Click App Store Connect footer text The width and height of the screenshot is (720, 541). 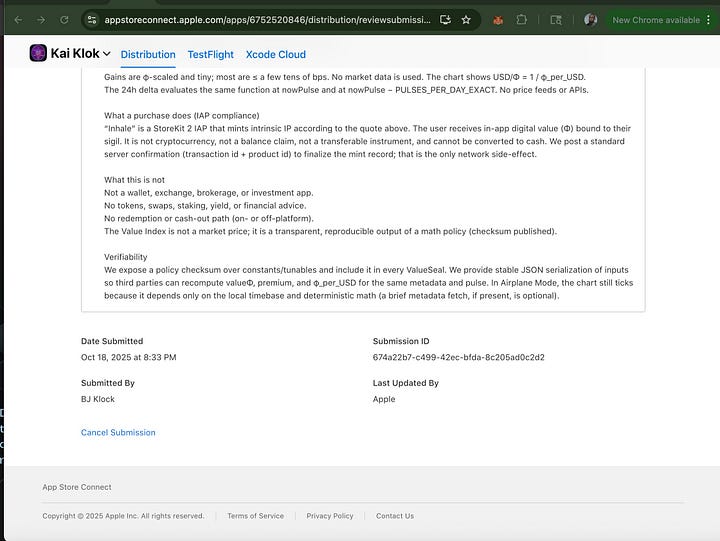[x=77, y=487]
